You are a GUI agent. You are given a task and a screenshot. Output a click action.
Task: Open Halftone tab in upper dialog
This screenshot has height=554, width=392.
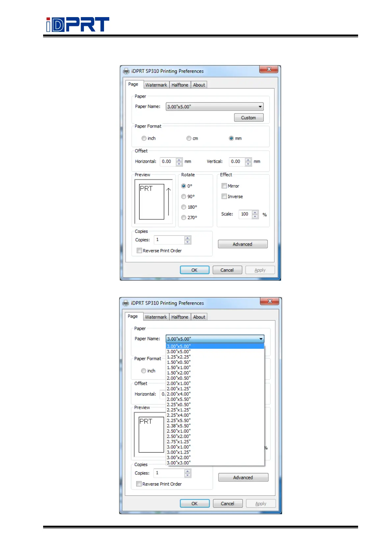[x=180, y=85]
